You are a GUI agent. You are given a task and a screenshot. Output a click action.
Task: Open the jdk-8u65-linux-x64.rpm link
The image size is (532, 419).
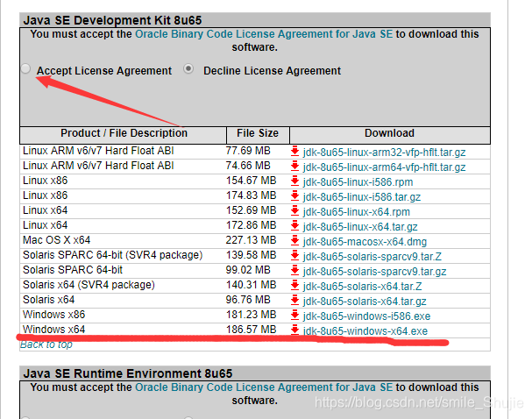click(x=356, y=212)
